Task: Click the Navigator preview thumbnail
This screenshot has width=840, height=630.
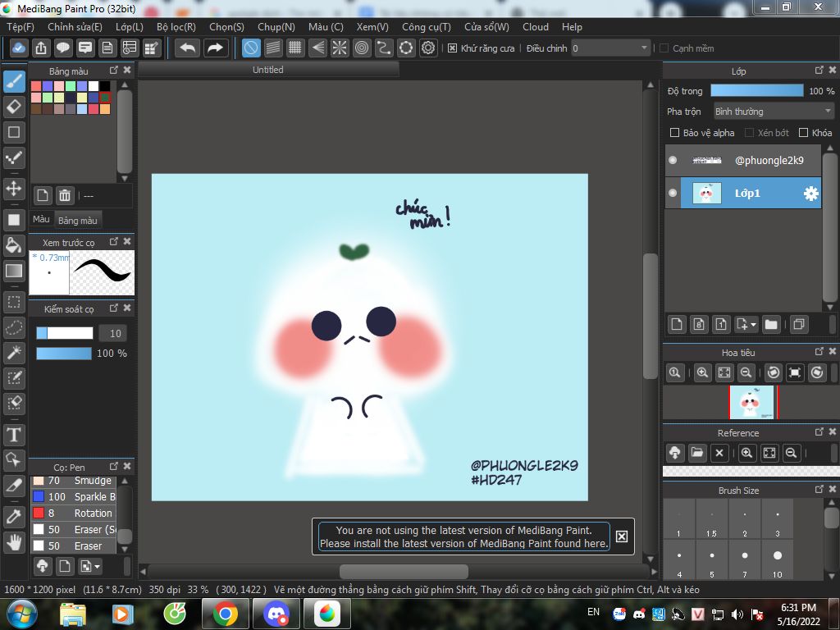Action: pyautogui.click(x=753, y=402)
